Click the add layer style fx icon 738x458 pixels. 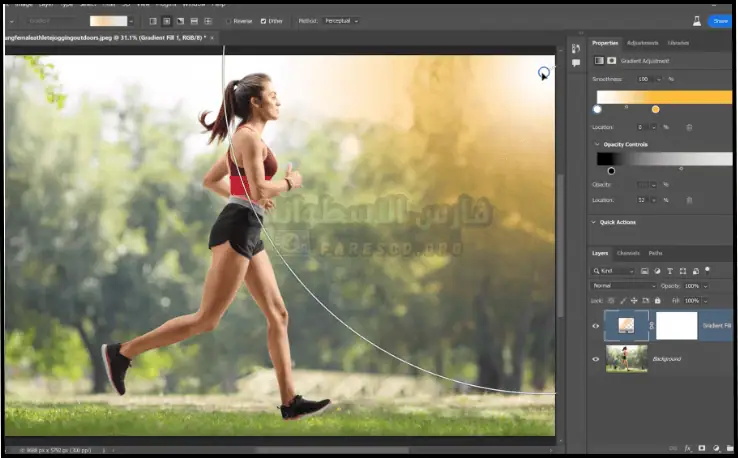click(x=688, y=448)
